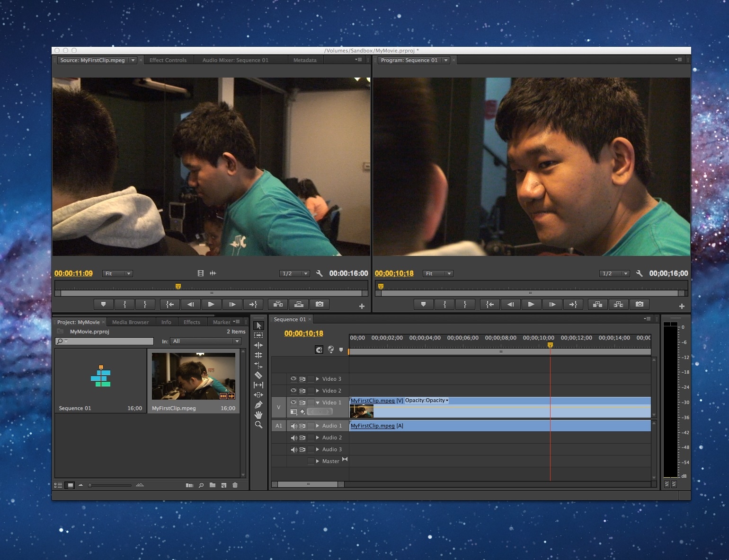729x560 pixels.
Task: Delete selected item with trash icon
Action: click(235, 485)
